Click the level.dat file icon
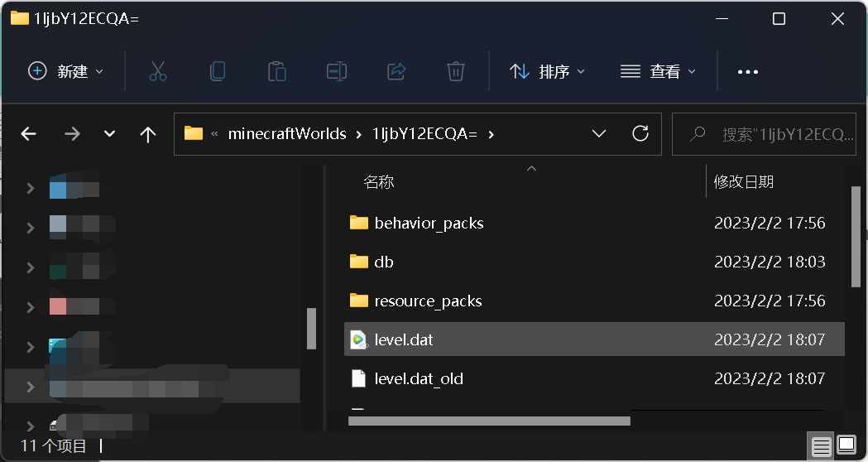 point(359,339)
